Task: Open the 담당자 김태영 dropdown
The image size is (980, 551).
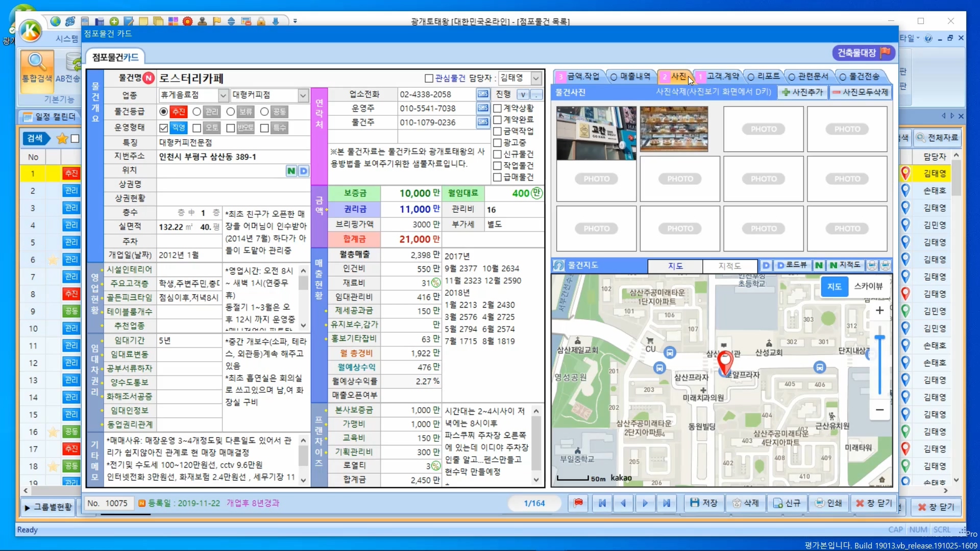Action: [x=536, y=78]
